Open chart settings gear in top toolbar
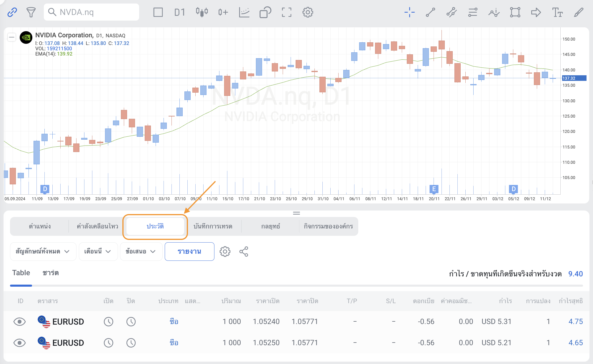The image size is (593, 364). point(308,12)
